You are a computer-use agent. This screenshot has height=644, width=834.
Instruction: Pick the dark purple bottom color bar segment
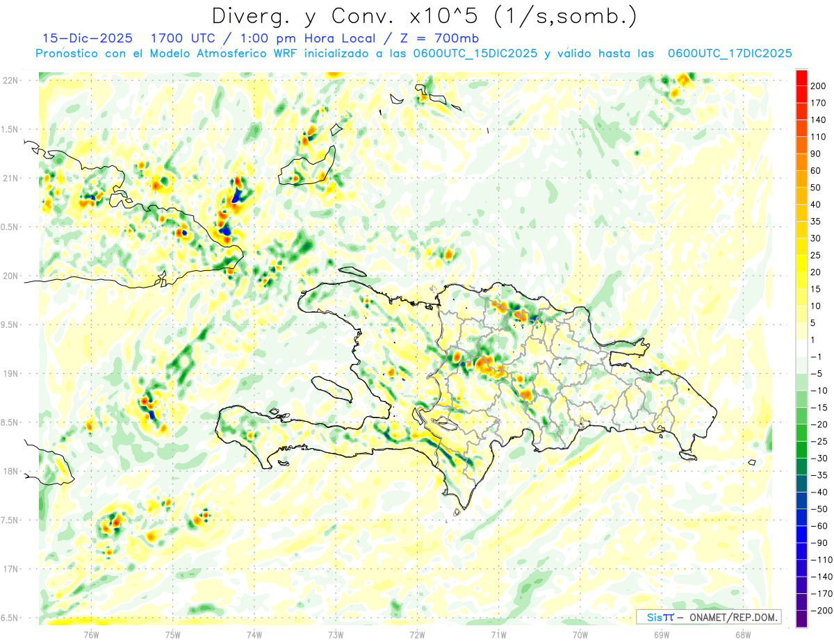click(802, 618)
